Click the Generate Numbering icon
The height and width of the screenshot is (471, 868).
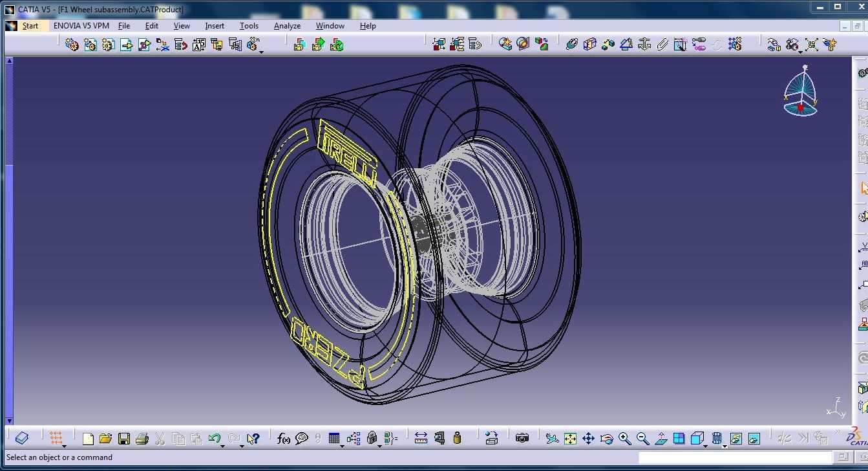(199, 44)
